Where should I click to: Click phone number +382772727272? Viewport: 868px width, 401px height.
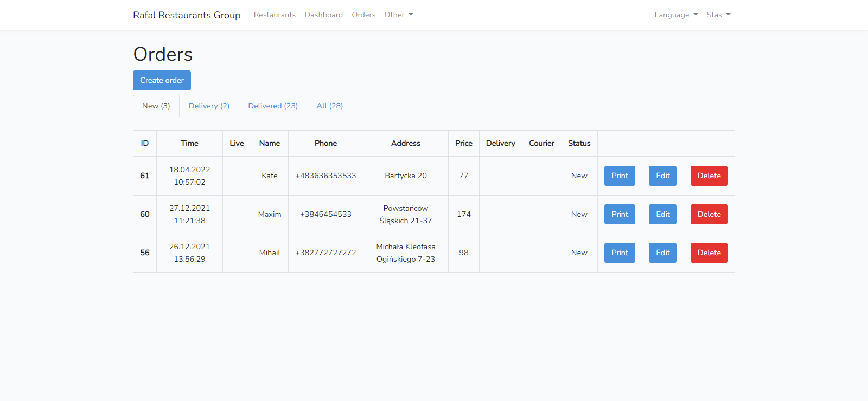pyautogui.click(x=325, y=253)
